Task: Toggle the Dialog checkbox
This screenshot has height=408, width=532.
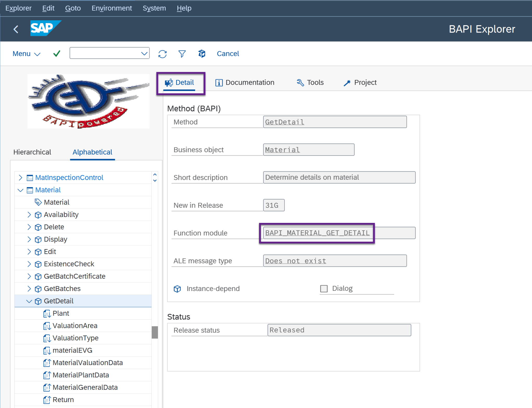Action: (x=324, y=288)
